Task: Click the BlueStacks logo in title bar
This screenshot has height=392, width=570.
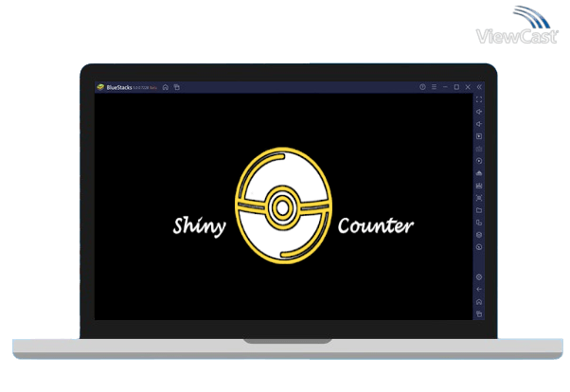Action: [100, 87]
